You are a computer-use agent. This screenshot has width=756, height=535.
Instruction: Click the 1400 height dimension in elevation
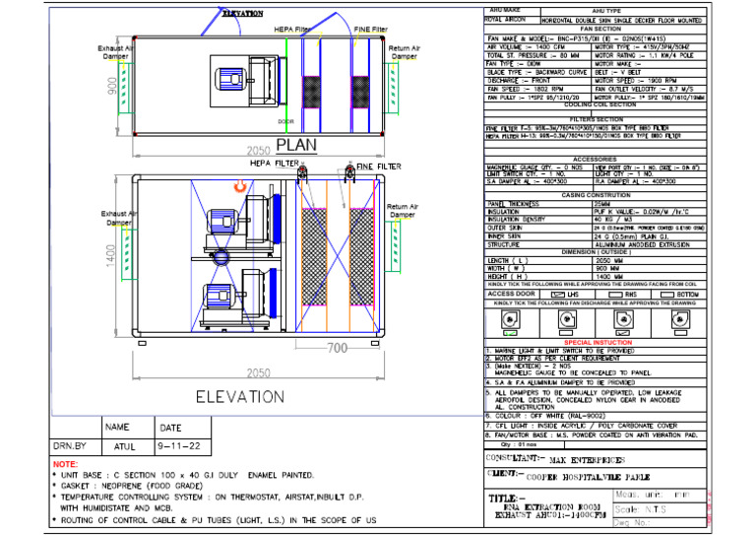(x=110, y=256)
